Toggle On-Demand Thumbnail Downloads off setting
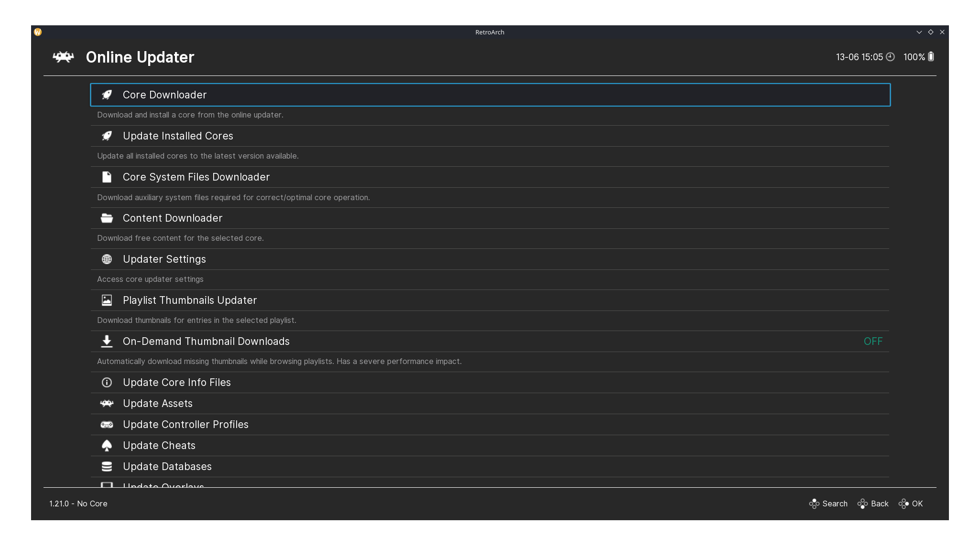Screen dimensions: 980x557 coord(873,341)
